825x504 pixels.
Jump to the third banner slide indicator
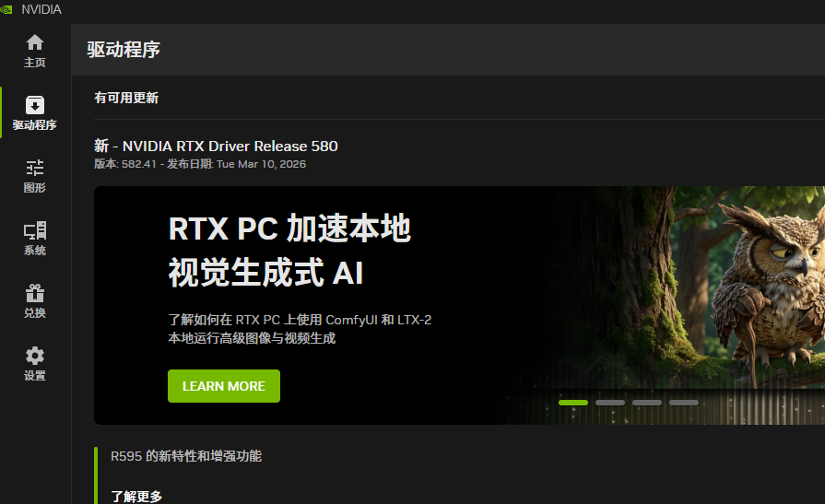[x=647, y=403]
